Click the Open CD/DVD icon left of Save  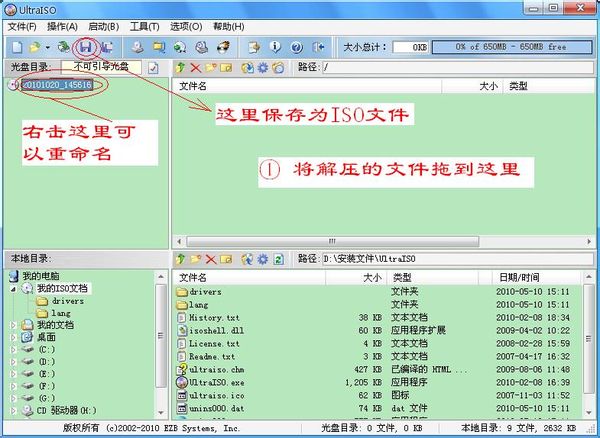click(63, 47)
